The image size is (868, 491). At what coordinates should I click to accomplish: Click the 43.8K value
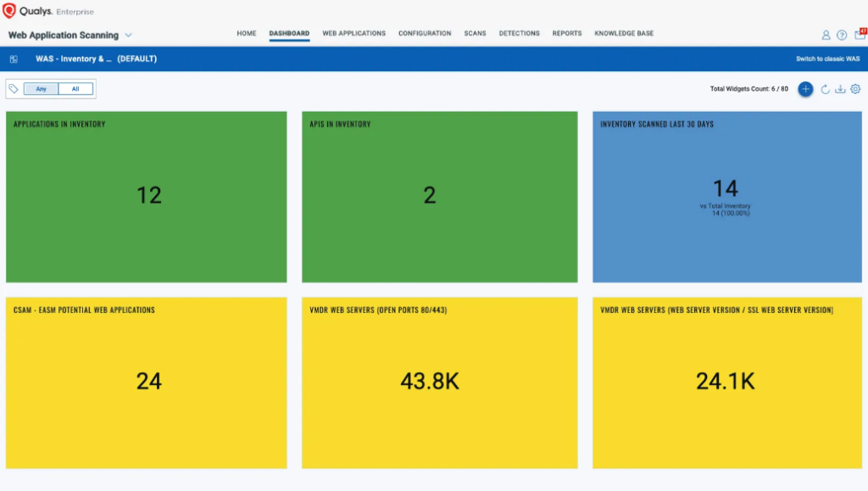tap(430, 381)
